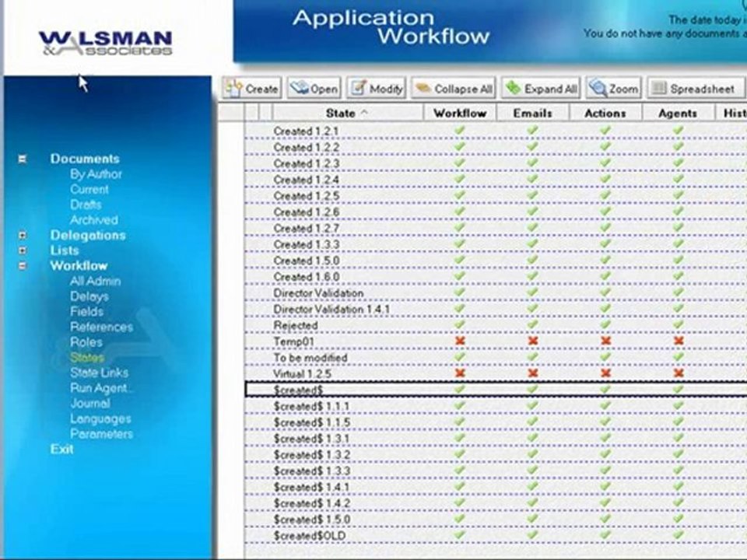Image resolution: width=747 pixels, height=560 pixels.
Task: Select the Temp01 state row
Action: coord(496,341)
